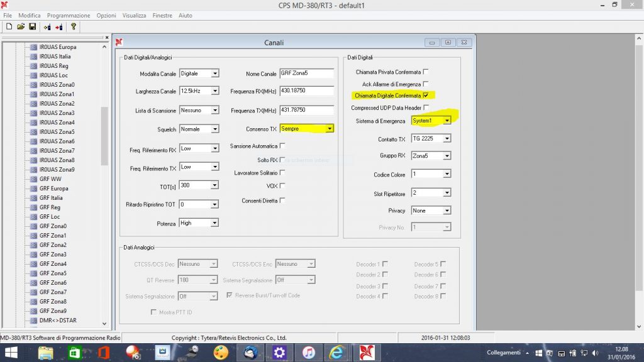
Task: Click the Nome Canale text field
Action: (x=306, y=73)
